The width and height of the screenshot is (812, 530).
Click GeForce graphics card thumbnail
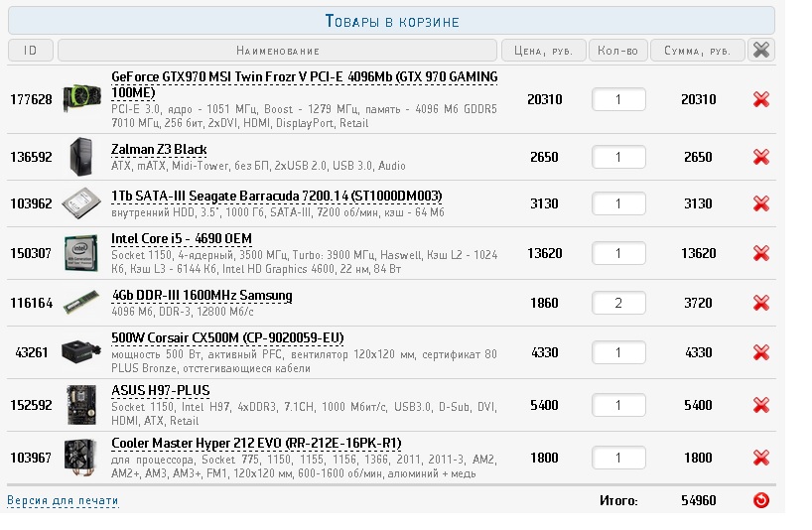(81, 98)
